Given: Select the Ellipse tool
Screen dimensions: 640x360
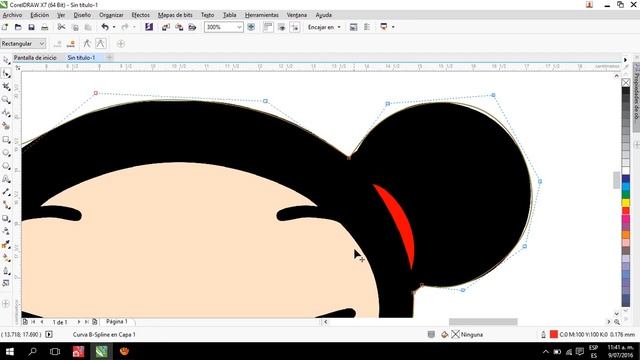Looking at the screenshot, I should 6,153.
